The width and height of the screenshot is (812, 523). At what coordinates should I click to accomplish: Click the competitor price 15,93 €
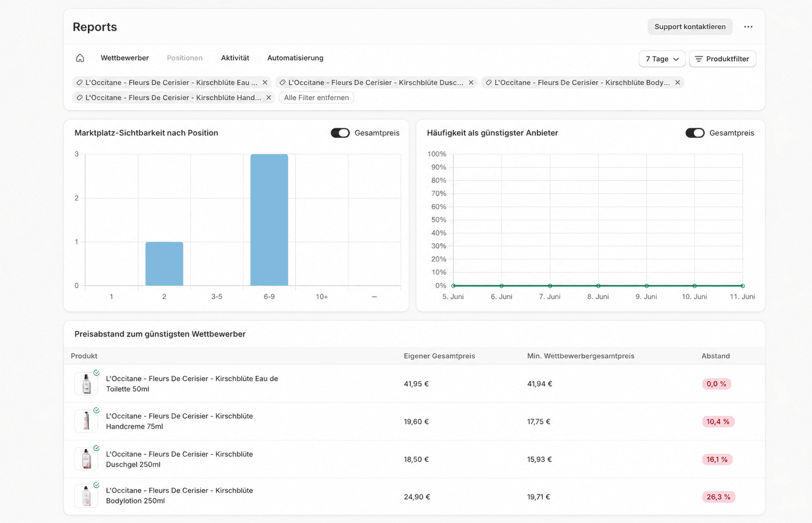[x=540, y=459]
